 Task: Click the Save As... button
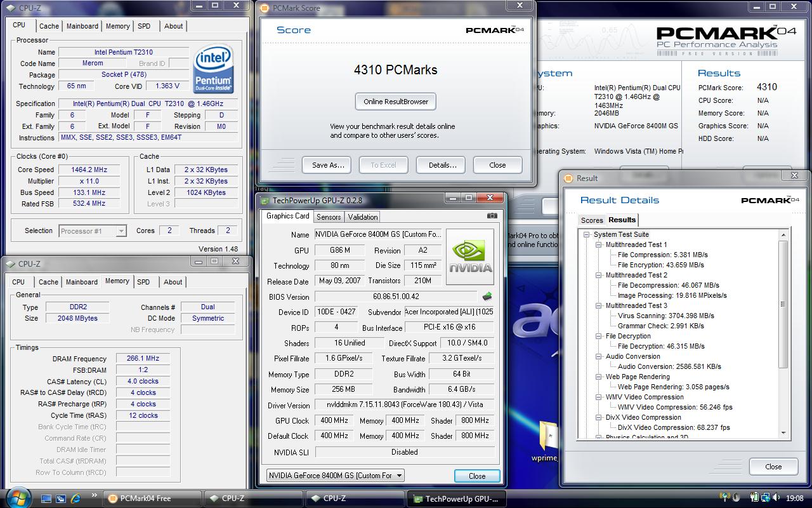click(x=328, y=165)
